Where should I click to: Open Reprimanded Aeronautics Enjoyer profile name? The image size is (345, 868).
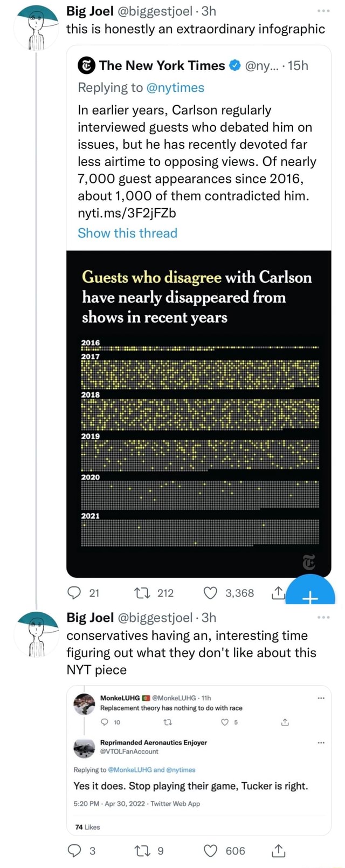tap(154, 742)
